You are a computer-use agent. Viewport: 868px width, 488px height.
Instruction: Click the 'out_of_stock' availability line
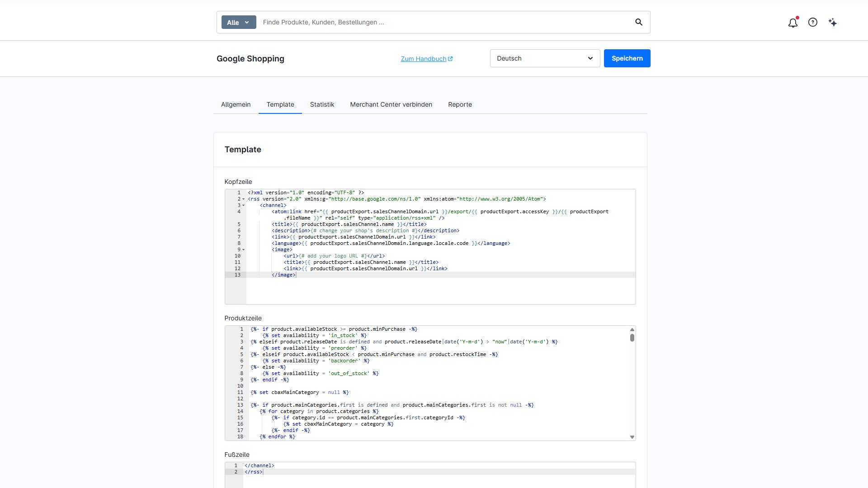(321, 374)
